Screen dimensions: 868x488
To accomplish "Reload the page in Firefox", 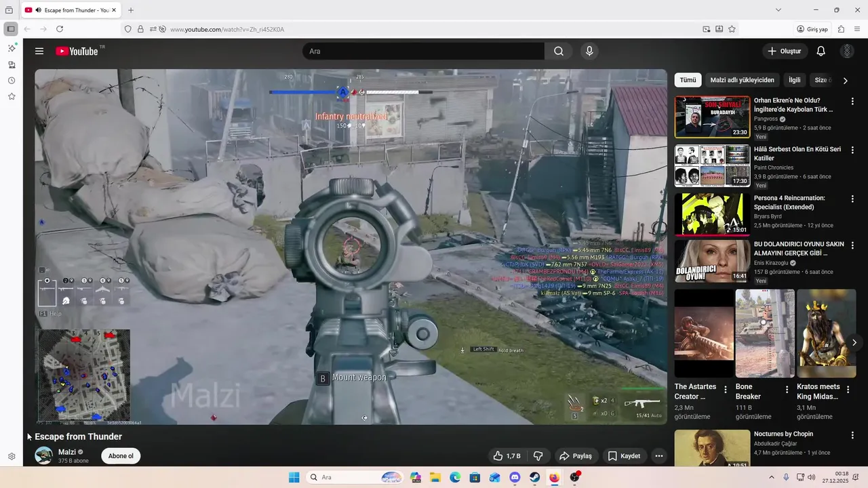I will (x=60, y=29).
